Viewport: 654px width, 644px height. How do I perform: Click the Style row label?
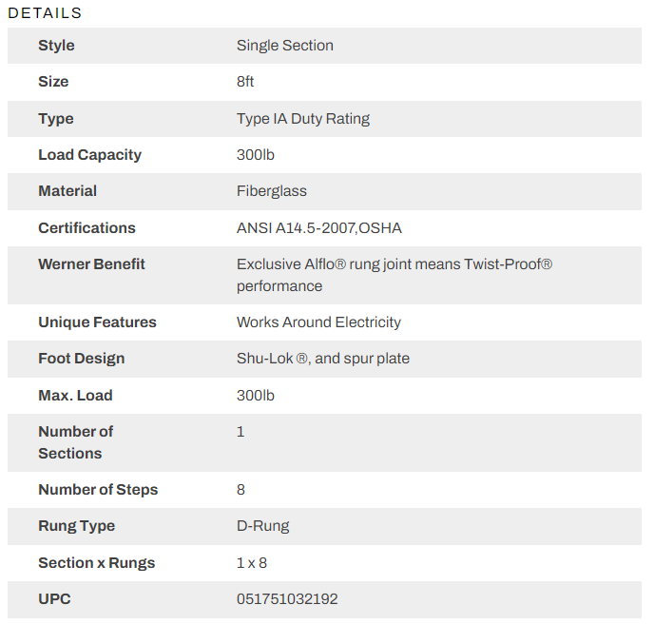pos(56,46)
